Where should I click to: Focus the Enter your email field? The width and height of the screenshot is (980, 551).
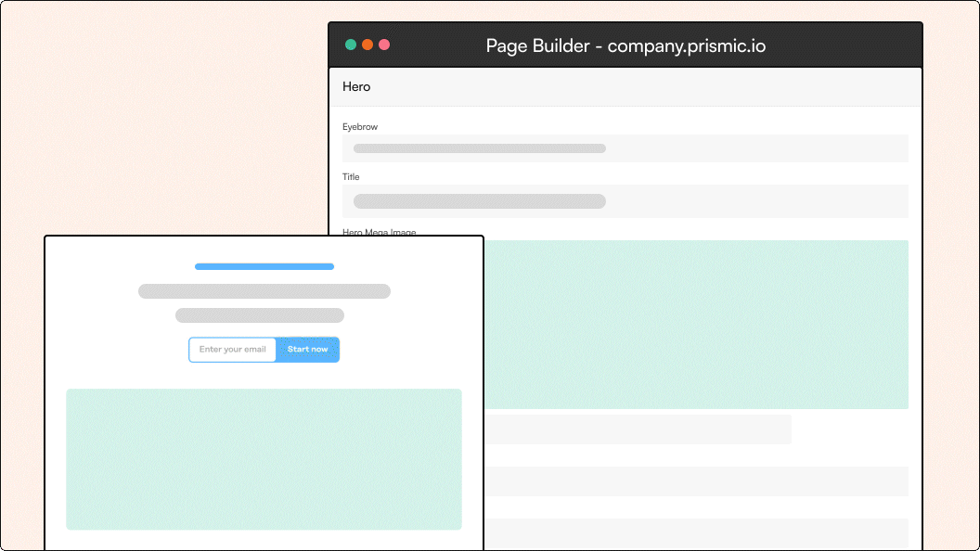tap(233, 349)
